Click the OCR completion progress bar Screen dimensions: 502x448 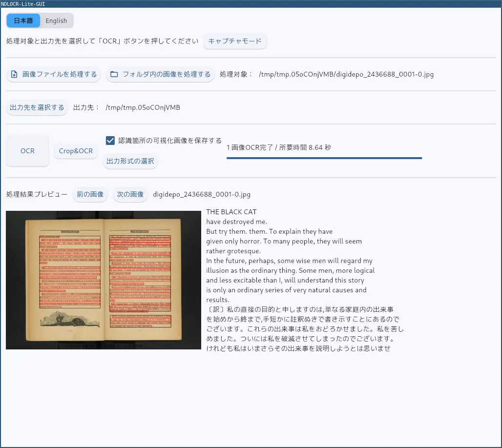pyautogui.click(x=324, y=158)
